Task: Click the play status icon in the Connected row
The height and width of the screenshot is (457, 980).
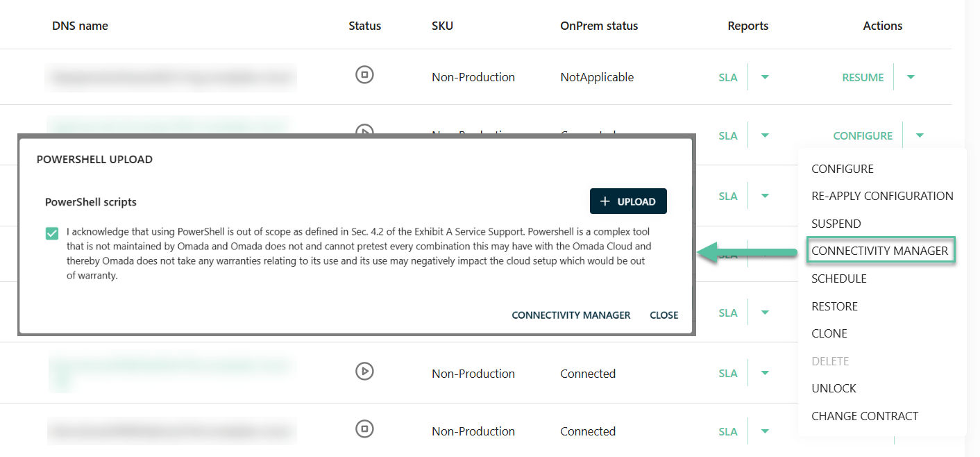Action: tap(364, 371)
